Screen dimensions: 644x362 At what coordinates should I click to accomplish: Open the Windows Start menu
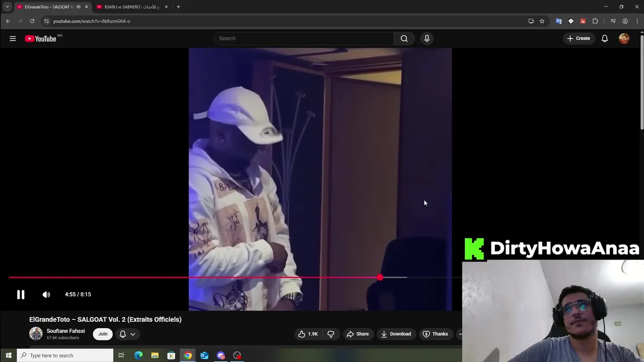point(9,355)
